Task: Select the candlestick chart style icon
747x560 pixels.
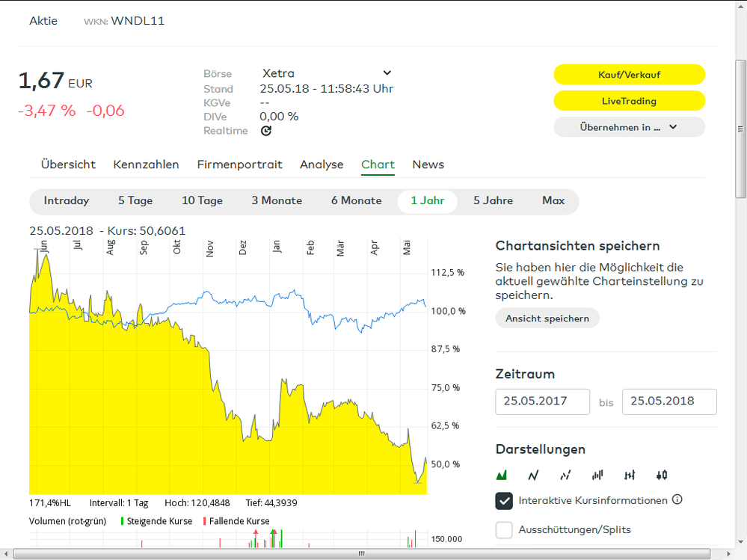Action: pos(662,475)
